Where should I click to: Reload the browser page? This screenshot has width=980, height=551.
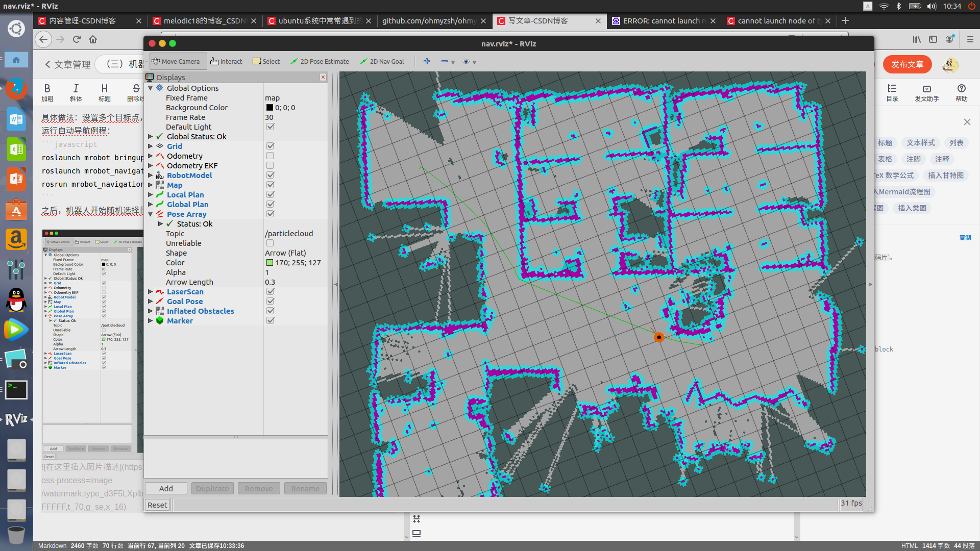tap(77, 39)
